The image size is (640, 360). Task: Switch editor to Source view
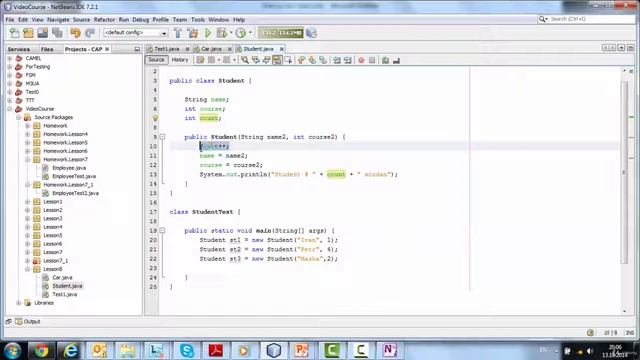tap(156, 60)
